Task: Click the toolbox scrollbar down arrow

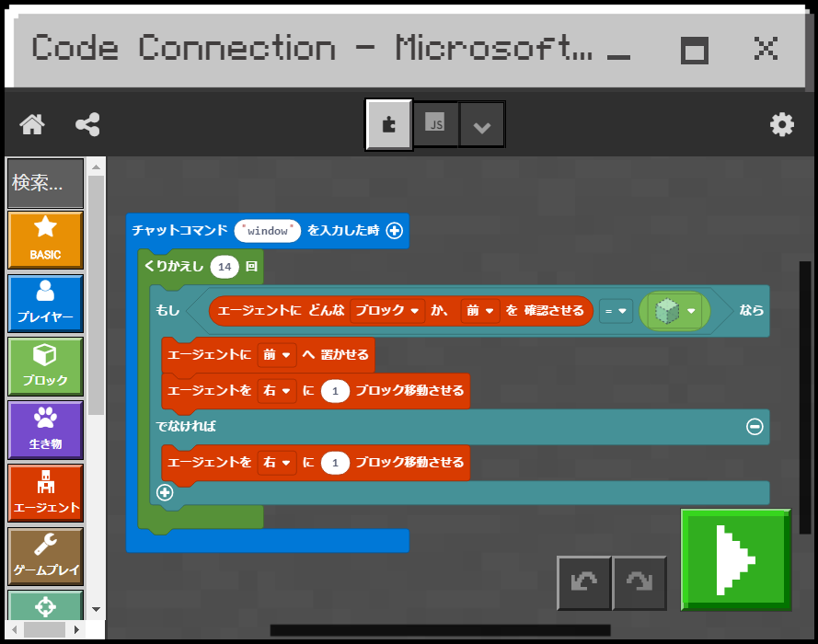Action: coord(96,608)
